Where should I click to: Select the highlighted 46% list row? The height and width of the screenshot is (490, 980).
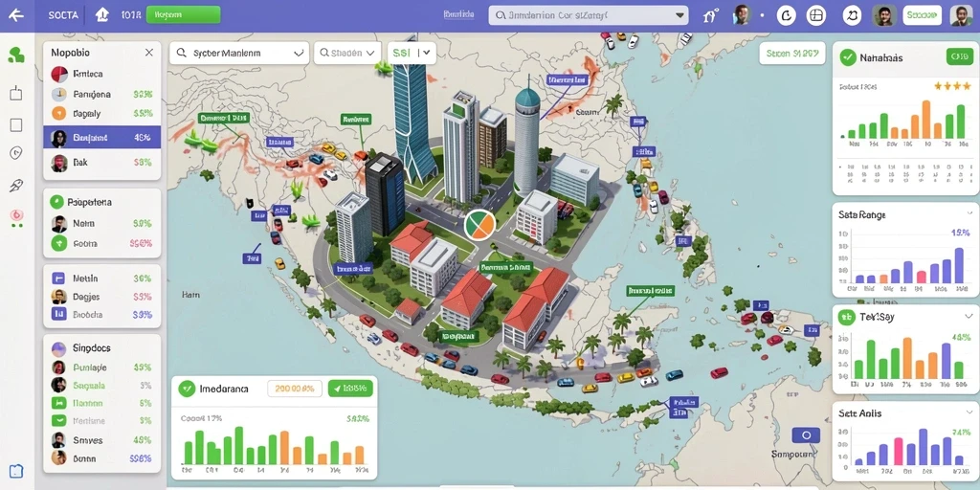pyautogui.click(x=101, y=137)
